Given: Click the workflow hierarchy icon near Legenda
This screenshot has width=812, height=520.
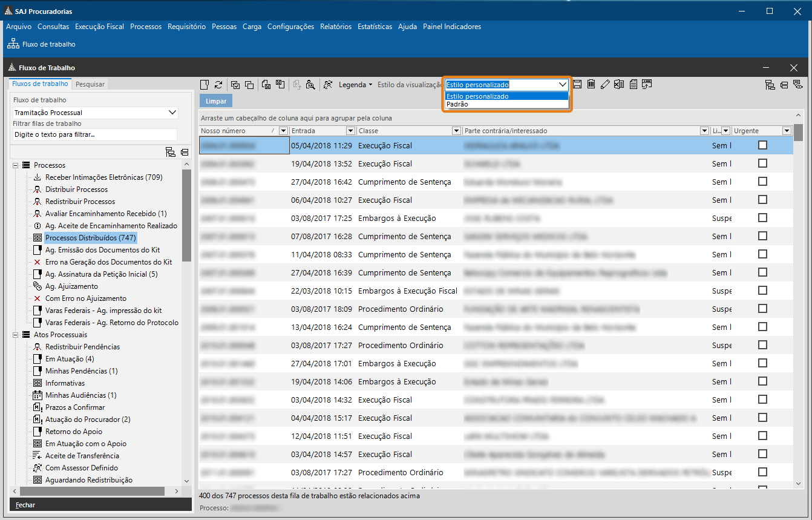Looking at the screenshot, I should tap(327, 84).
